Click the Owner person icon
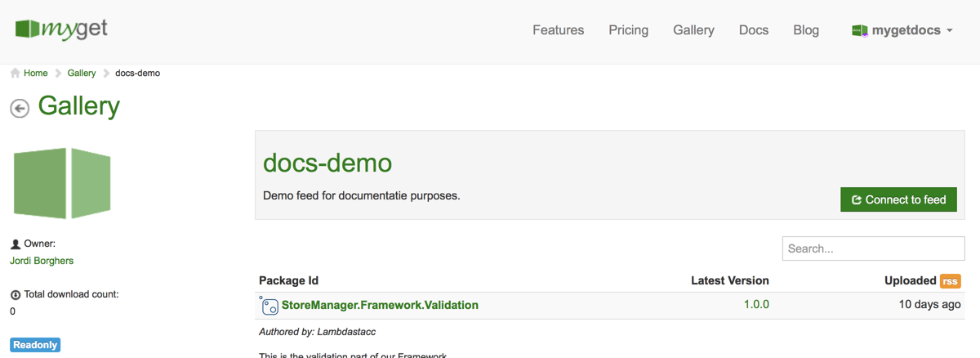980x358 pixels. (x=16, y=244)
